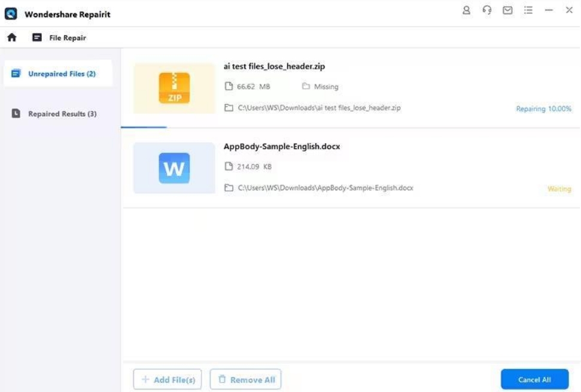Click the docx file path folder icon
The width and height of the screenshot is (581, 392).
pyautogui.click(x=229, y=188)
